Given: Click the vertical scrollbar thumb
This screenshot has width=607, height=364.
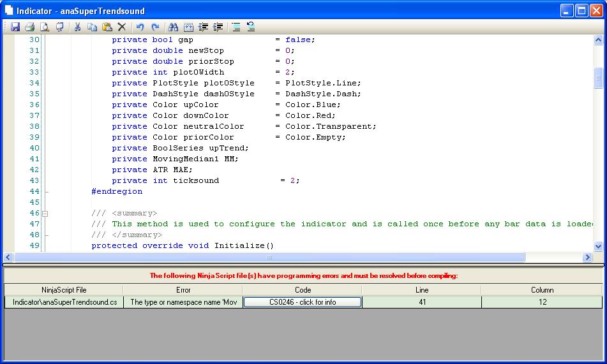Looking at the screenshot, I should pyautogui.click(x=598, y=78).
